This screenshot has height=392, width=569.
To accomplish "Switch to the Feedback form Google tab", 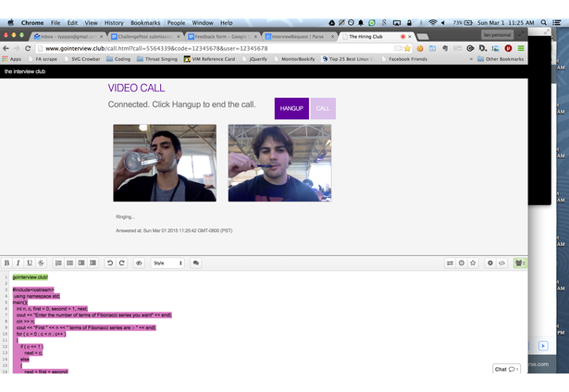I will point(222,37).
